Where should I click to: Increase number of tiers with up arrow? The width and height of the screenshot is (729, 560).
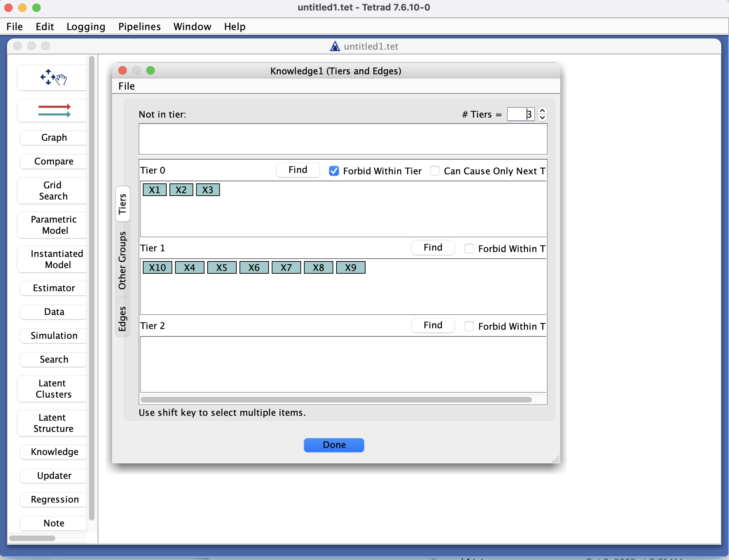pyautogui.click(x=542, y=111)
